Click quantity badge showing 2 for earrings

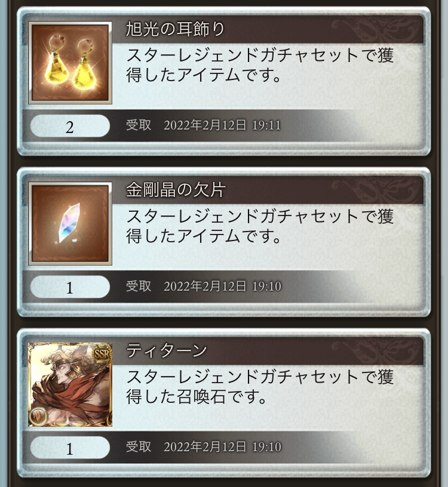[x=70, y=126]
